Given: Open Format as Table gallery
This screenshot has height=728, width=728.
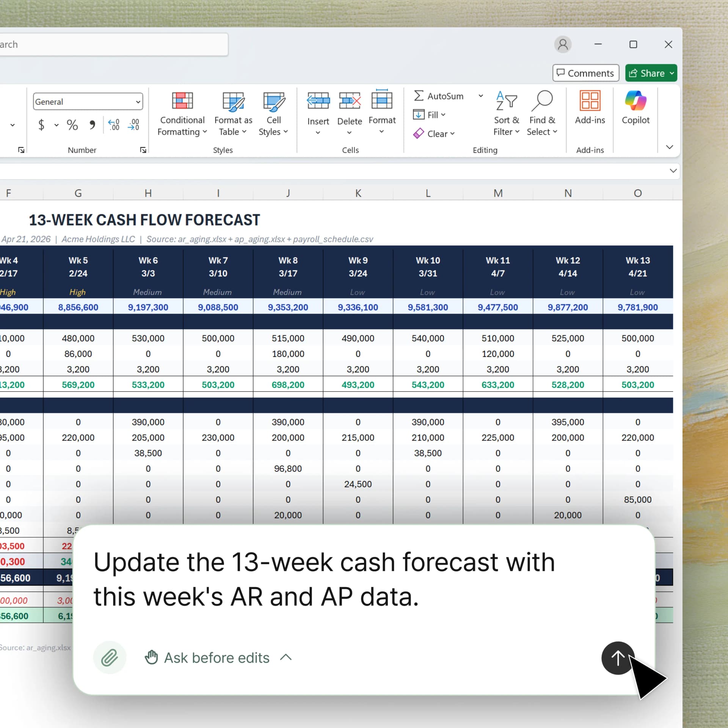Looking at the screenshot, I should click(233, 112).
